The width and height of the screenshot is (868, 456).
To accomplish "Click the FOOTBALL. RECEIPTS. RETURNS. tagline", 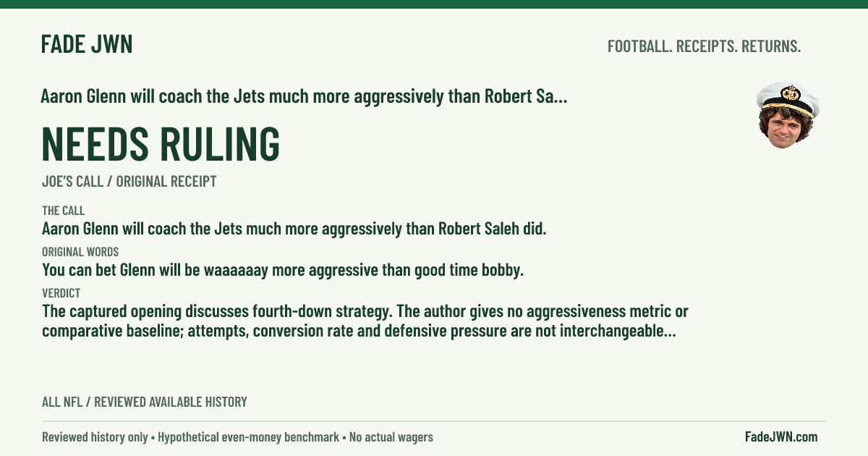I will click(x=704, y=46).
